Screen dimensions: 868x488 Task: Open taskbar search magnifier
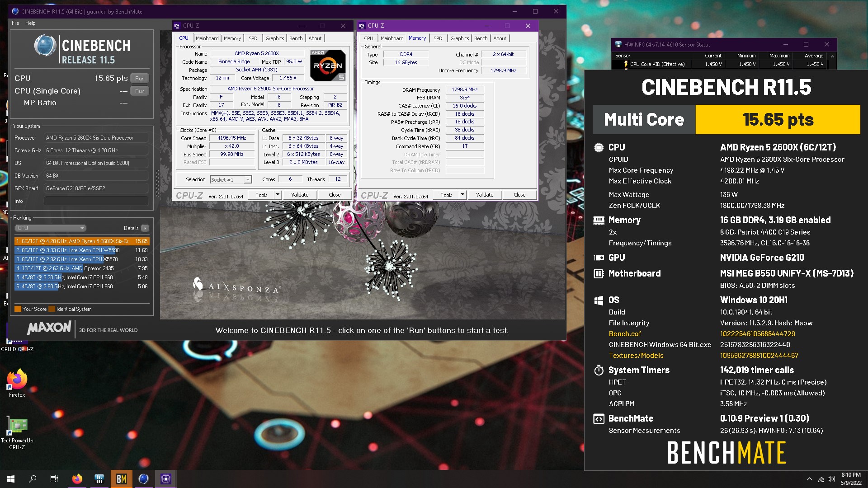(x=33, y=479)
